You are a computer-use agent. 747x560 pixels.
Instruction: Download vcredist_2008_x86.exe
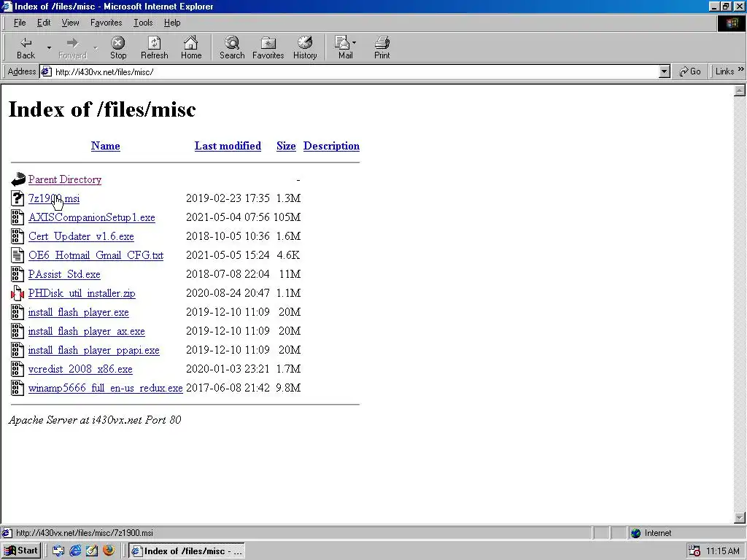[80, 369]
